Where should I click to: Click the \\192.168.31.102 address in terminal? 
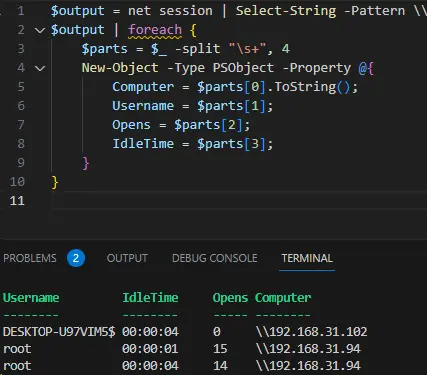click(311, 332)
